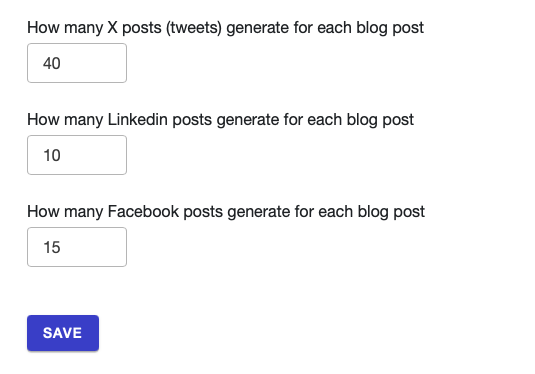This screenshot has width=535, height=374.
Task: Focus the Facebook posts count field
Action: [77, 247]
